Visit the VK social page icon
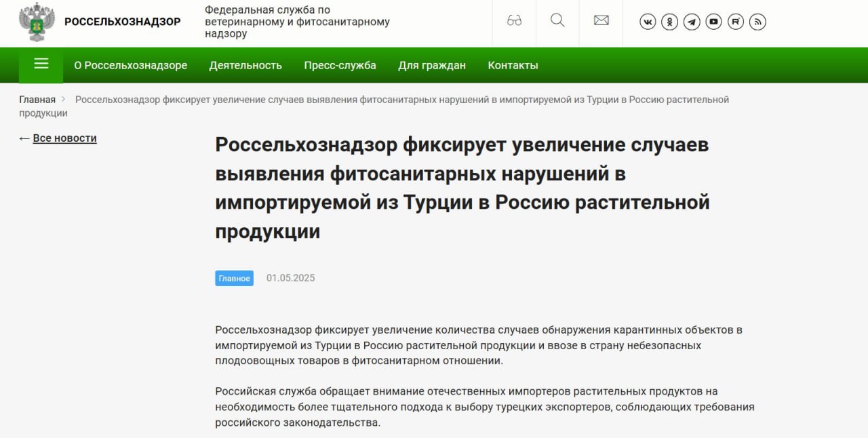This screenshot has height=438, width=868. click(648, 22)
